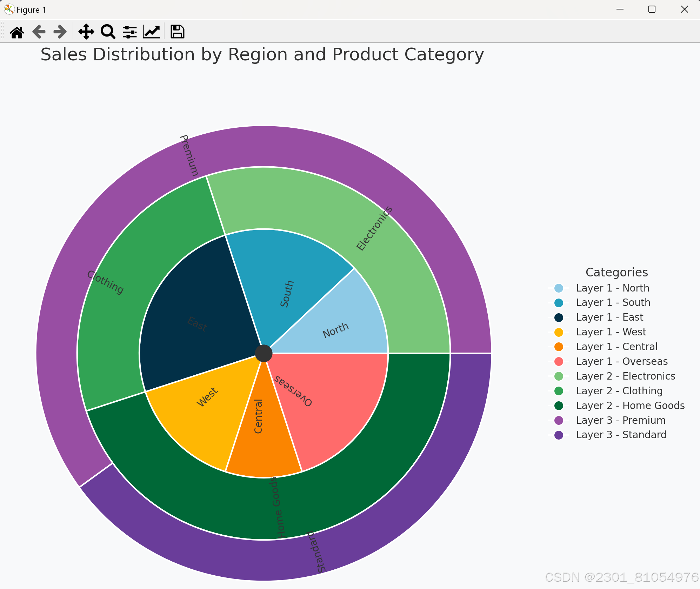Image resolution: width=700 pixels, height=589 pixels.
Task: Open the Configure subplots sliders icon
Action: 129,32
